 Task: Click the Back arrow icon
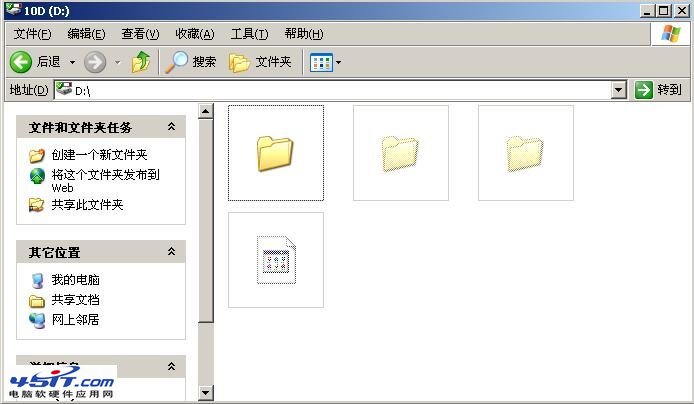[21, 62]
